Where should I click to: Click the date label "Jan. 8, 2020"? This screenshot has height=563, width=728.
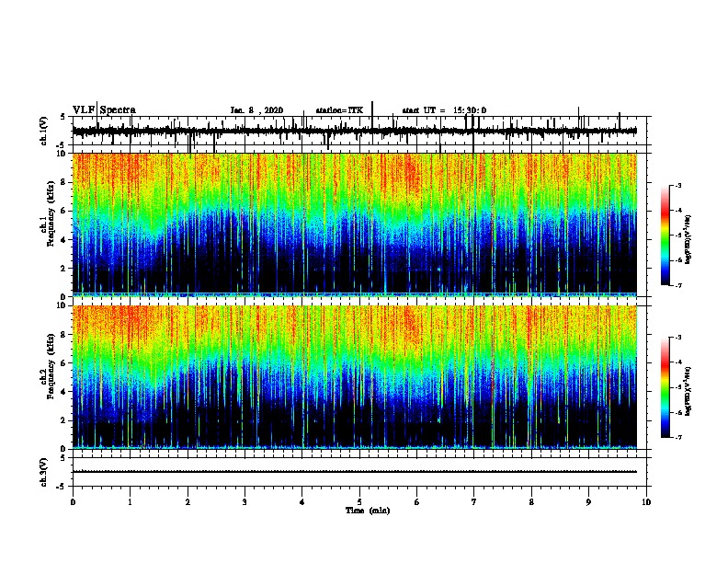pyautogui.click(x=256, y=110)
